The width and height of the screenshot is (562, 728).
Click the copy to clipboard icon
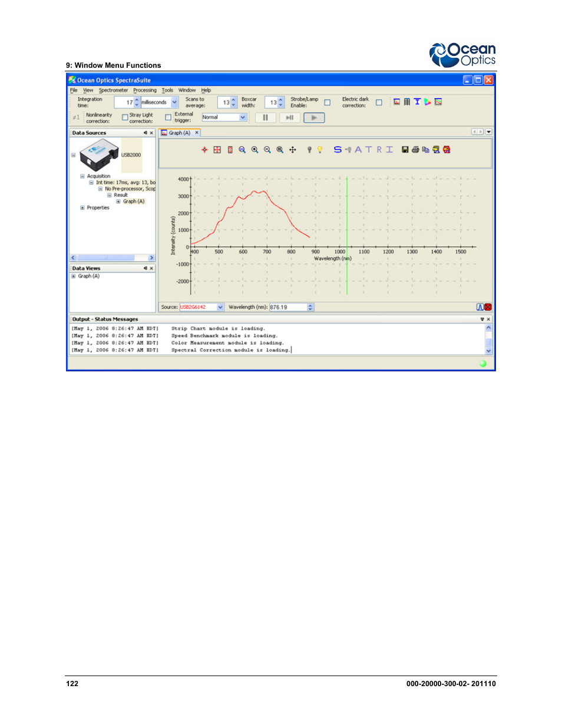(x=425, y=150)
